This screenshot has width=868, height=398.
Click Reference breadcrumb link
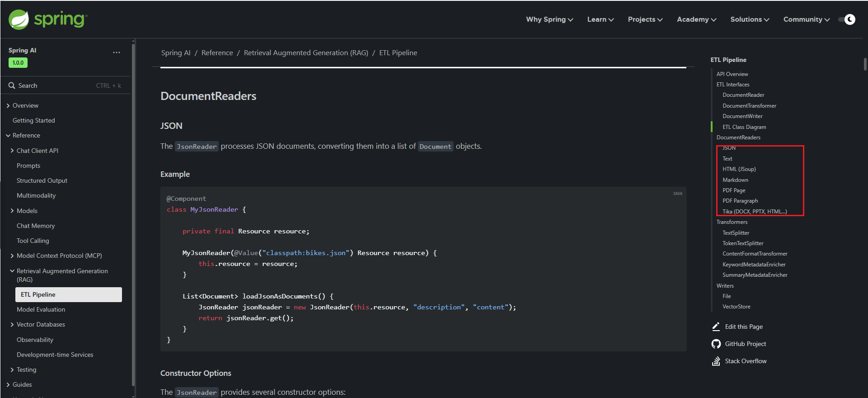click(217, 53)
